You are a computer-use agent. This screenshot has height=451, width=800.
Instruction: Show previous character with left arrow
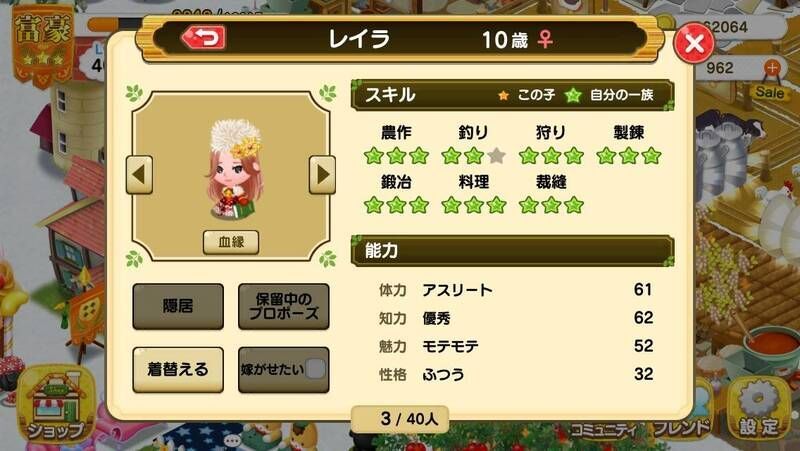(139, 174)
